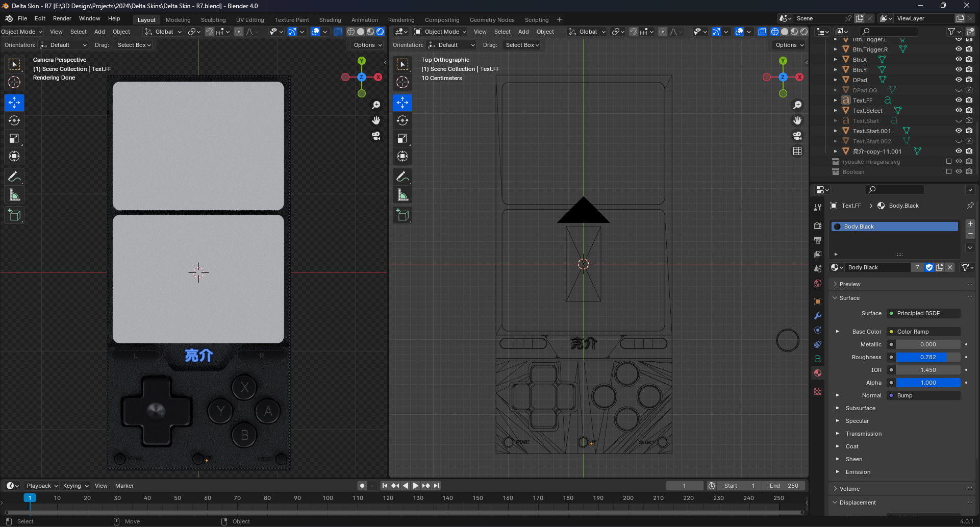Open the Modifier Properties wrench tab
The height and width of the screenshot is (527, 980).
point(818,316)
